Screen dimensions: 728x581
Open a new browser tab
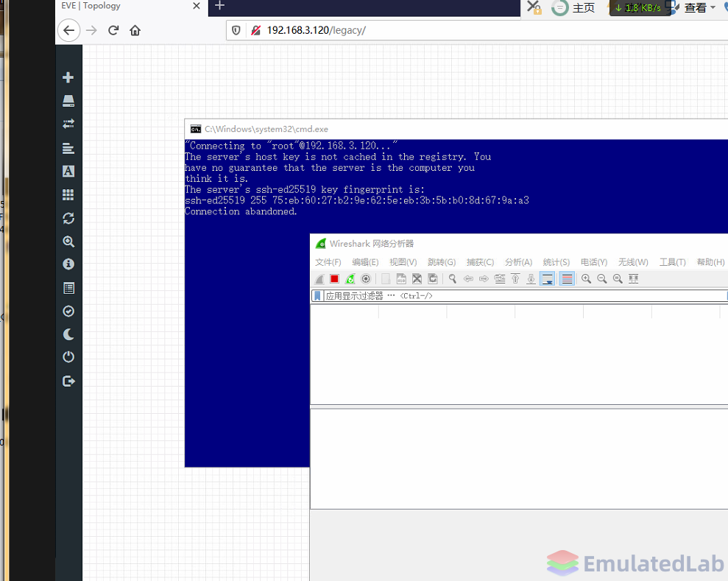coord(220,6)
